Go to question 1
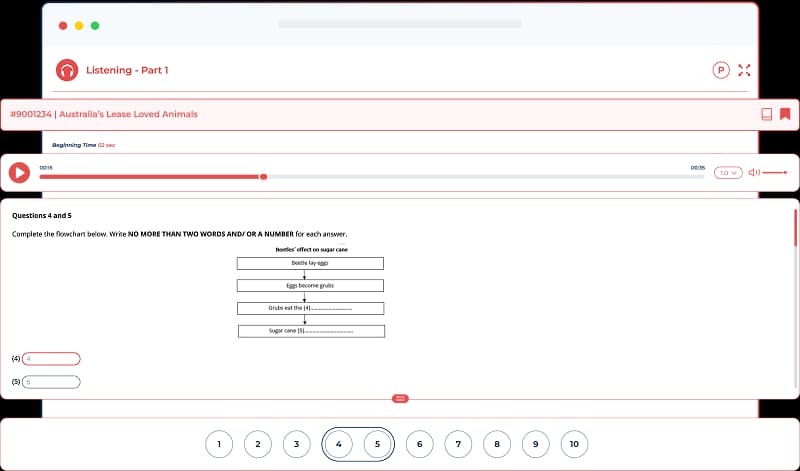The width and height of the screenshot is (800, 471). pos(219,444)
